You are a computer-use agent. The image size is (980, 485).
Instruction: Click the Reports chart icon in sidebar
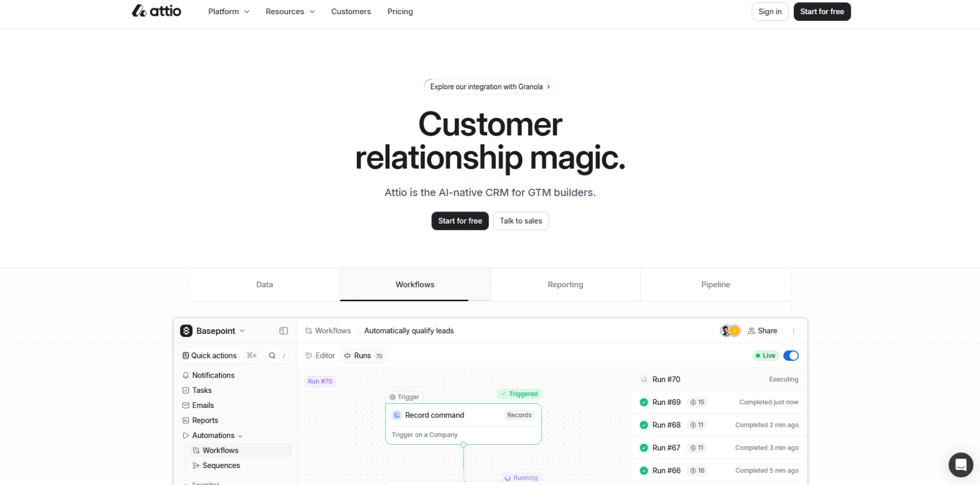(x=186, y=420)
